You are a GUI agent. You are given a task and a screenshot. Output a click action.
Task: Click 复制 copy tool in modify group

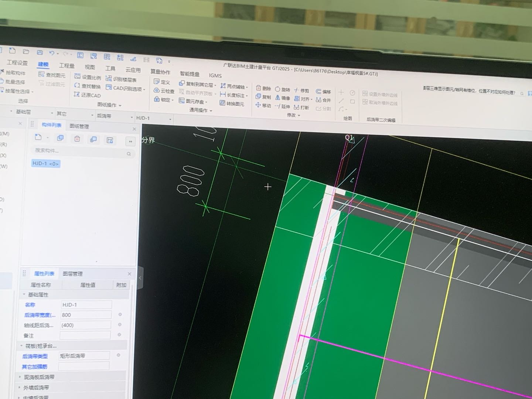[264, 97]
